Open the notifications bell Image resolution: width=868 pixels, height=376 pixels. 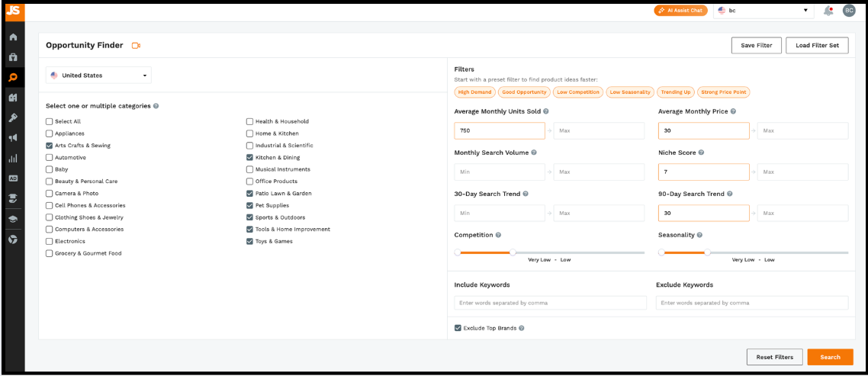click(828, 11)
